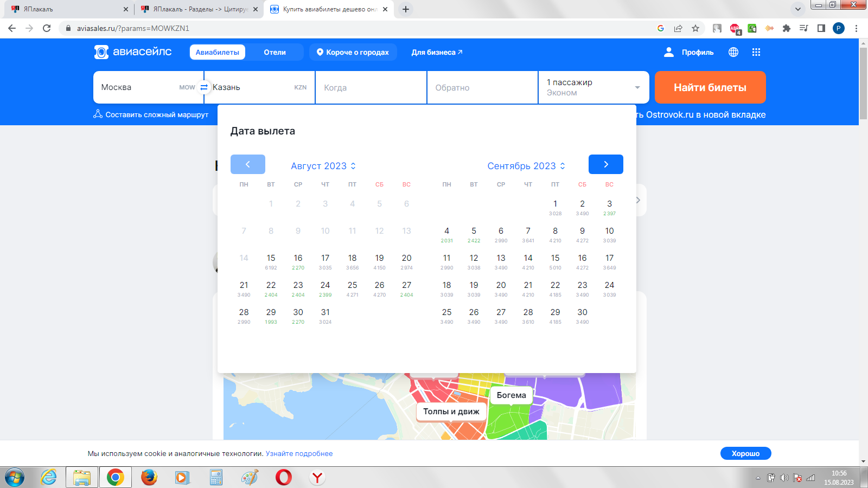868x488 pixels.
Task: Click the Москва origin field
Action: pyautogui.click(x=148, y=87)
